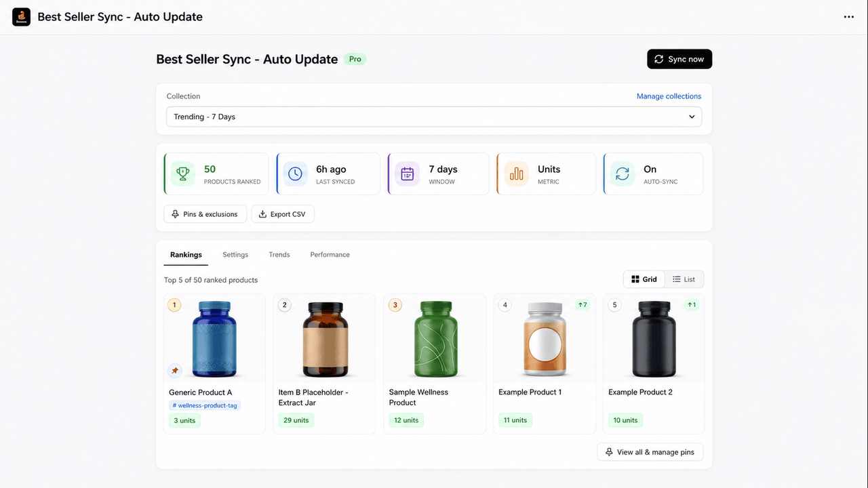The width and height of the screenshot is (868, 488).
Task: Open Manage collections link
Action: point(669,96)
